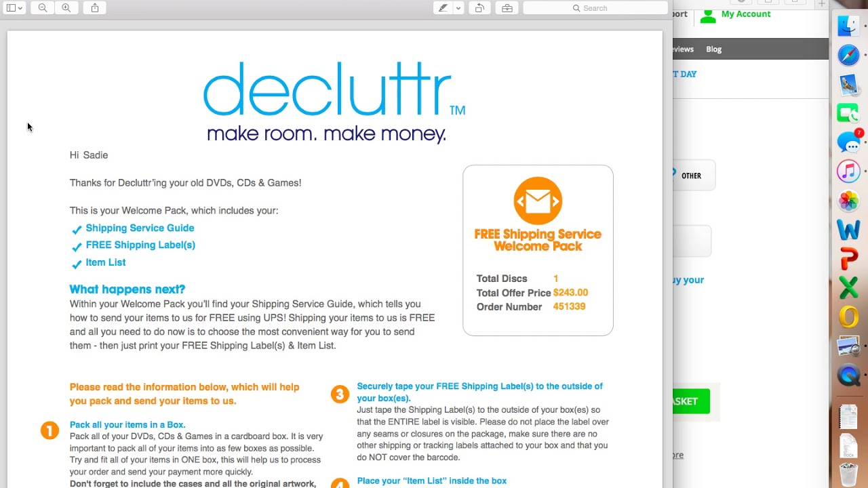
Task: Click the checkmark beside FREE Shipping Label(s)
Action: 77,246
